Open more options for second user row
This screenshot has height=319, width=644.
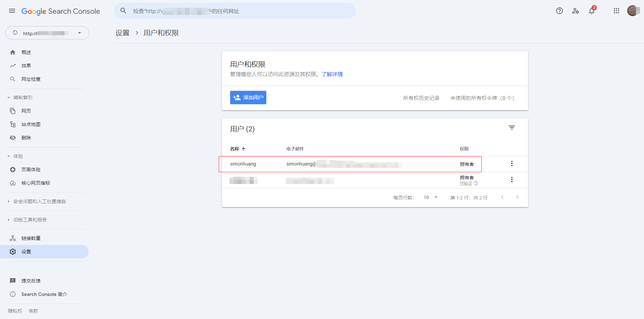pos(512,180)
